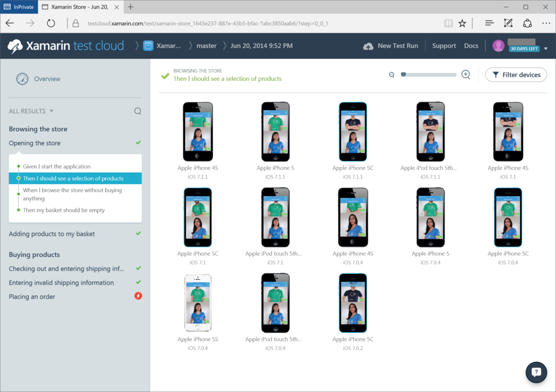The image size is (556, 392).
Task: Open the Jun 20, 2014 9:52 PM breadcrumb
Action: (x=261, y=46)
